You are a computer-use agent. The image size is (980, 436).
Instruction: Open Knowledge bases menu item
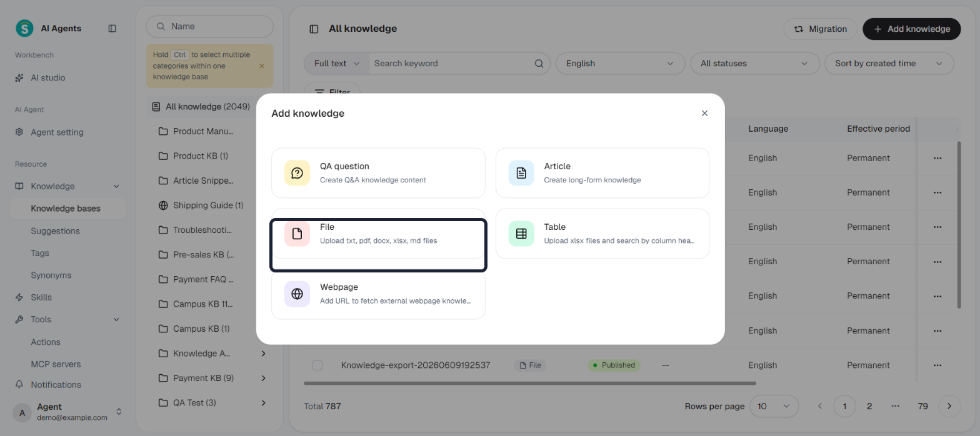[67, 209]
